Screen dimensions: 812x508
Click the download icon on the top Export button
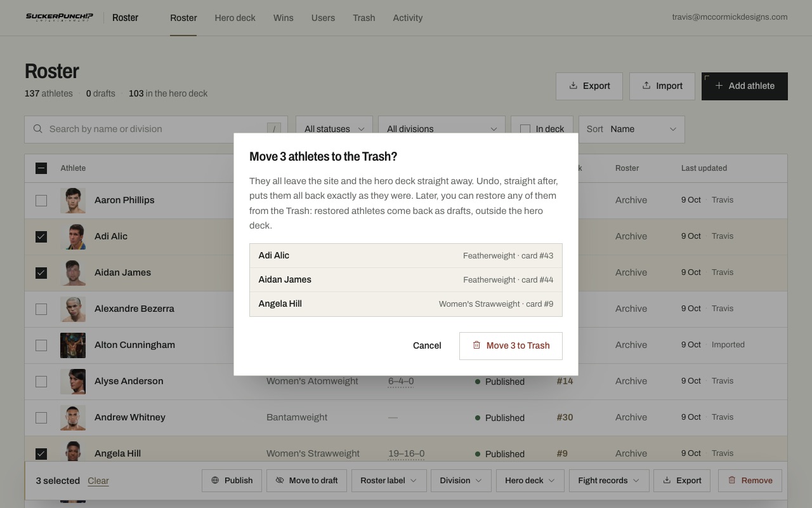click(573, 86)
